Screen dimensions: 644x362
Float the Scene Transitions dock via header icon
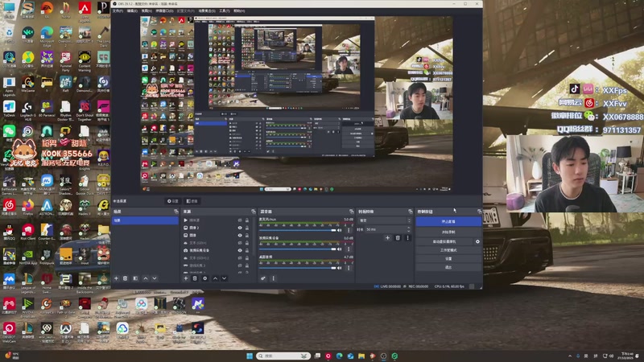(x=410, y=212)
